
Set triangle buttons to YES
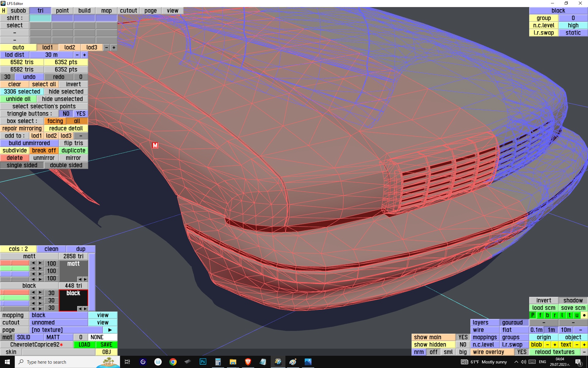pos(81,113)
